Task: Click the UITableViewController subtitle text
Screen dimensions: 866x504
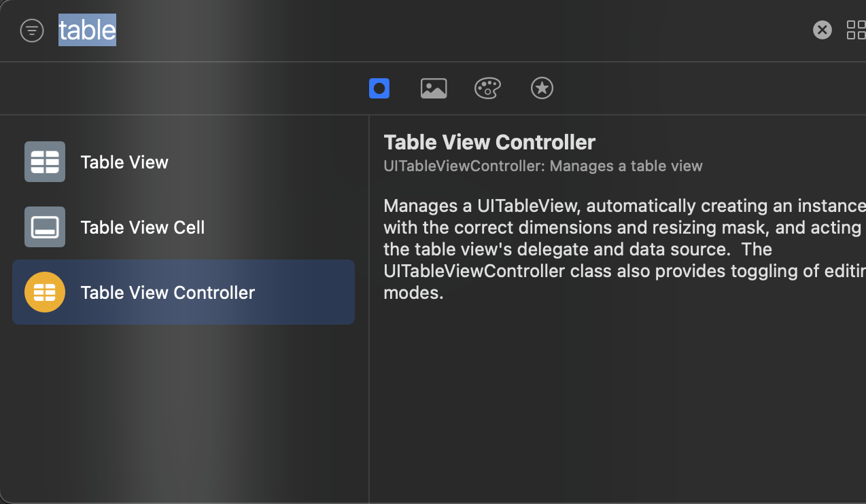Action: (x=543, y=166)
